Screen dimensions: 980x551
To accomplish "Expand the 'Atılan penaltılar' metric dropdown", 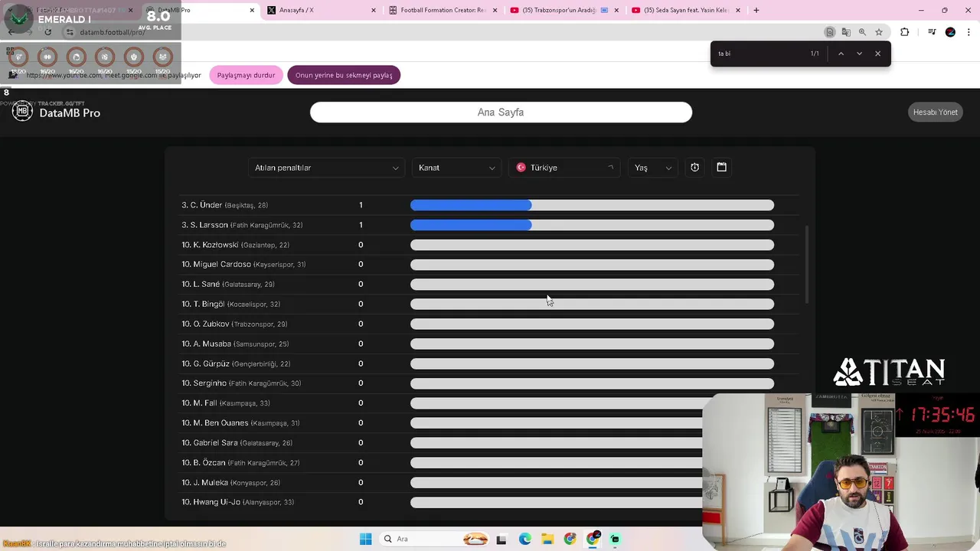I will (x=327, y=168).
